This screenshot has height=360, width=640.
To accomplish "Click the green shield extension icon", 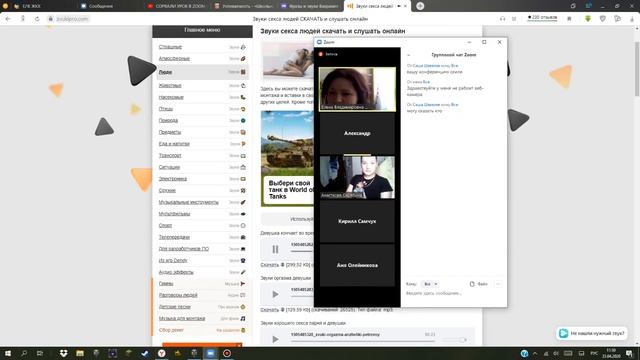I will click(588, 19).
